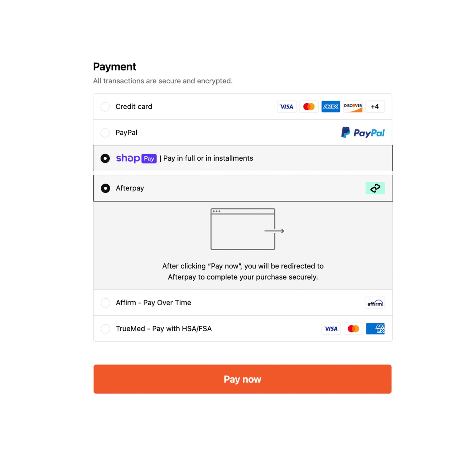Select the Credit card radio button
This screenshot has width=476, height=476.
105,107
